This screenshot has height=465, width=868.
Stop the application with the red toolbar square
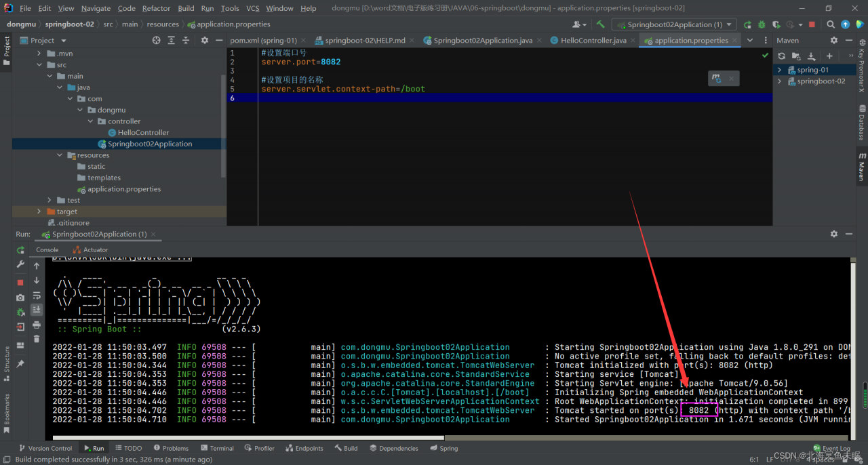pos(812,24)
